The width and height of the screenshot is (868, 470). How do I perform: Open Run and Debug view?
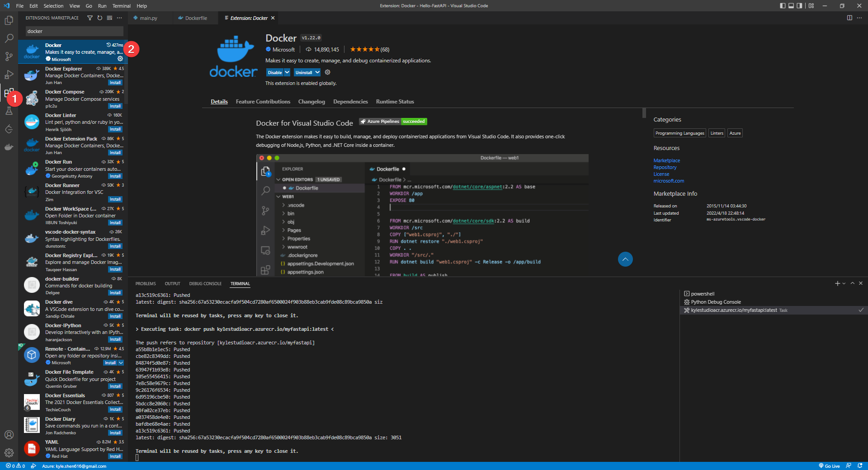tap(9, 75)
